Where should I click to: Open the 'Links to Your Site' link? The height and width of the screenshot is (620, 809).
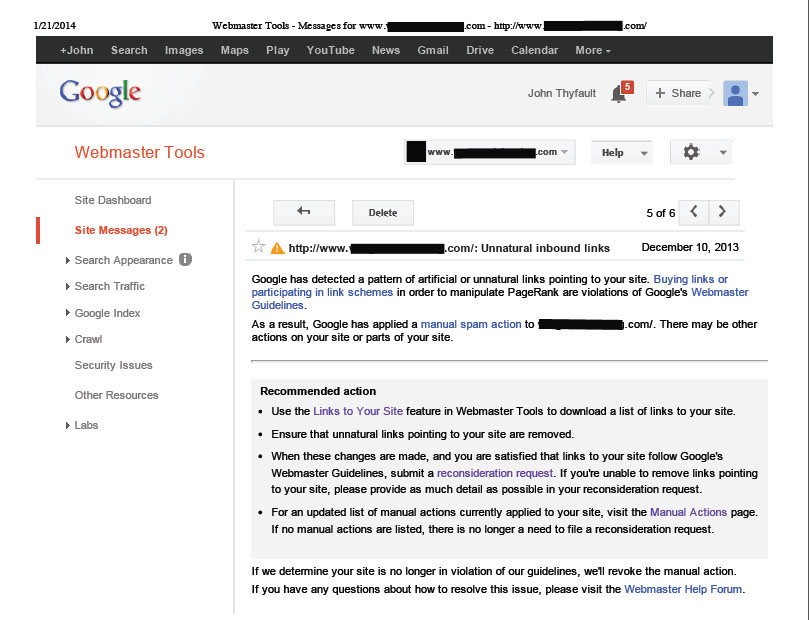(358, 411)
